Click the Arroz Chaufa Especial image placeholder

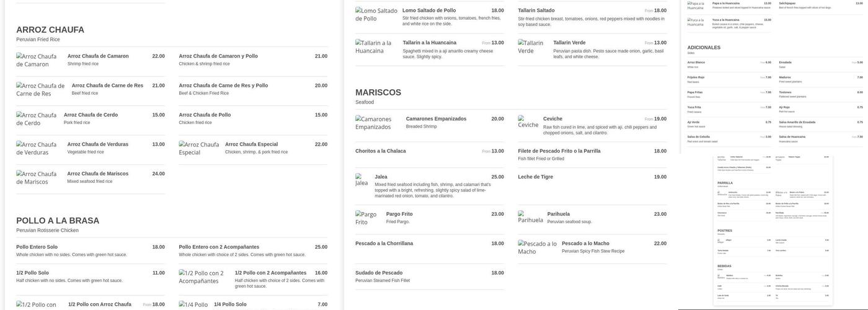[199, 148]
